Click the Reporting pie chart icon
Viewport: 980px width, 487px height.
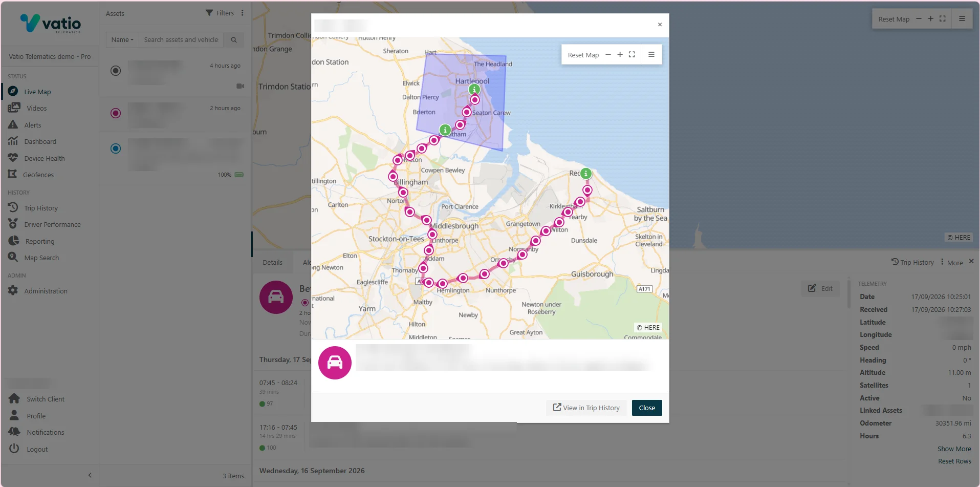pyautogui.click(x=13, y=241)
